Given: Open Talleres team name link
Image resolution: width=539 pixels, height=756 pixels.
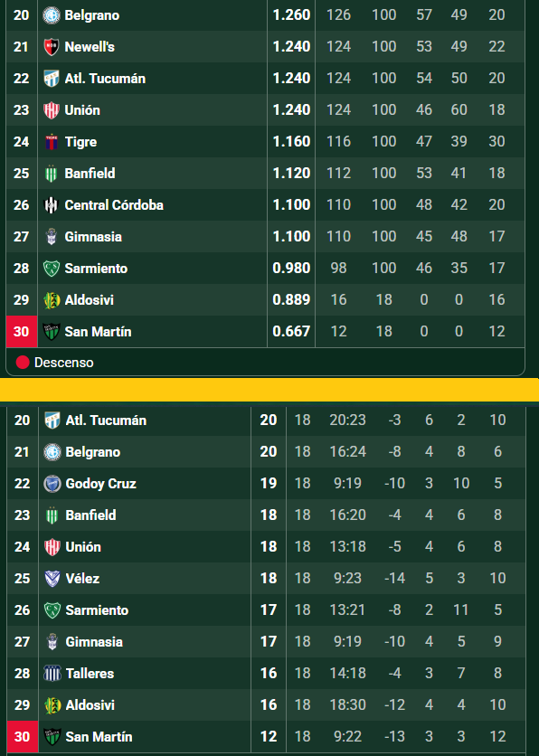Looking at the screenshot, I should 90,673.
